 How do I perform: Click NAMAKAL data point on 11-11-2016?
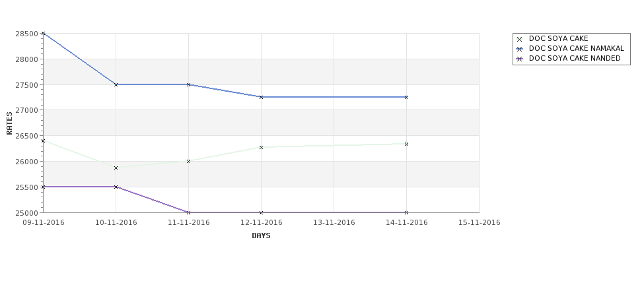[x=188, y=85]
